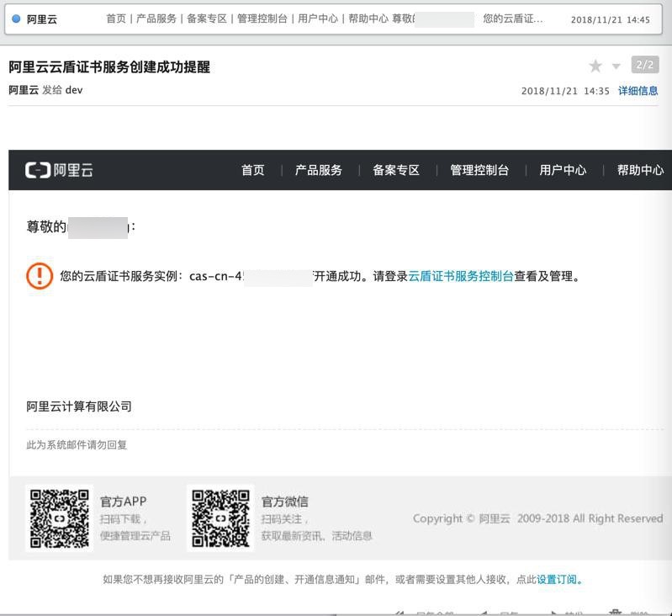Click blue unread dot beside 阿里云
This screenshot has width=672, height=616.
pyautogui.click(x=16, y=19)
